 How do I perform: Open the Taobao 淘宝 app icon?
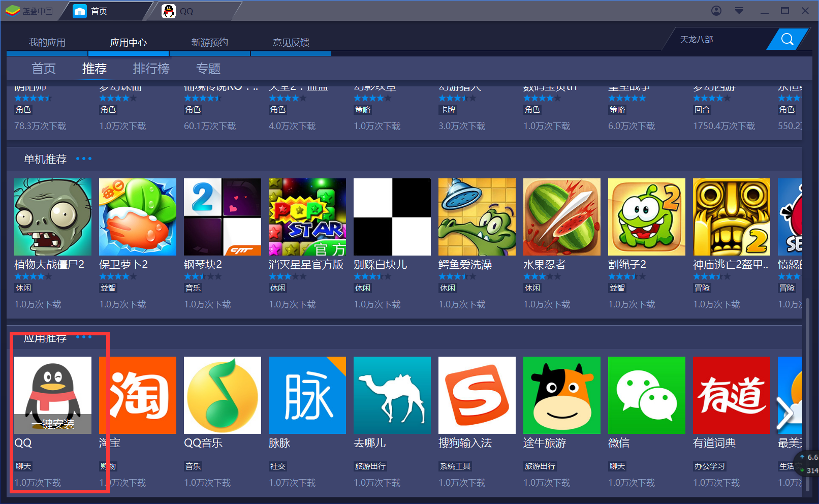tap(138, 395)
